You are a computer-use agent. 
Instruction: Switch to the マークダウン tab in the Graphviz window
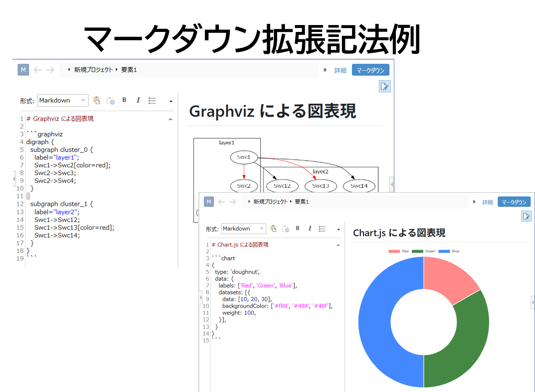[x=370, y=70]
